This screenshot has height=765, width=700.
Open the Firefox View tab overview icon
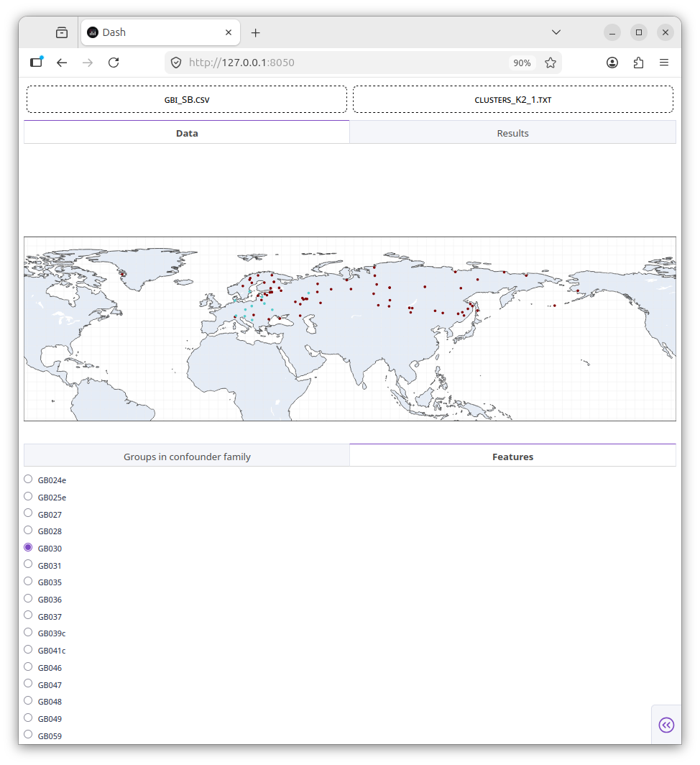(62, 32)
